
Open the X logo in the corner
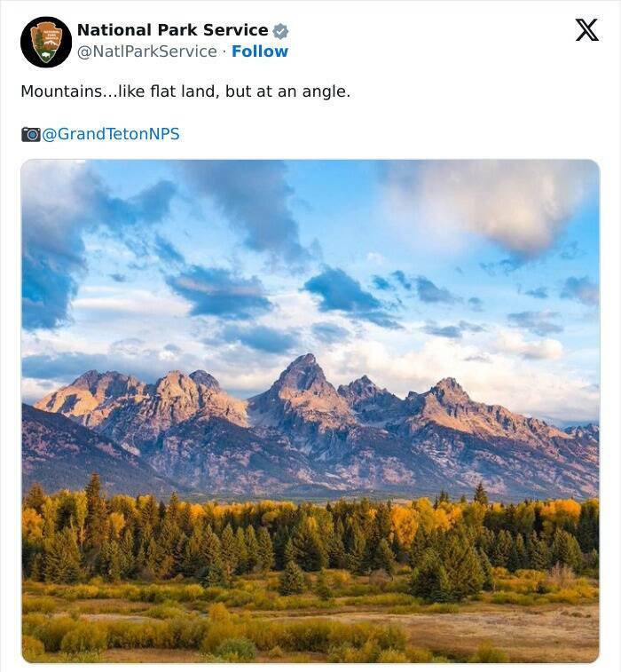click(586, 30)
